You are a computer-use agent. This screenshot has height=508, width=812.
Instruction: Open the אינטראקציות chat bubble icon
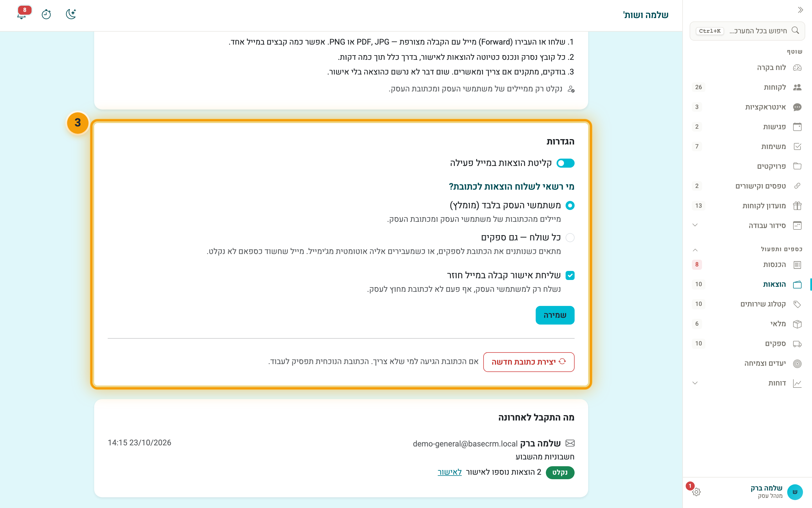click(x=797, y=107)
